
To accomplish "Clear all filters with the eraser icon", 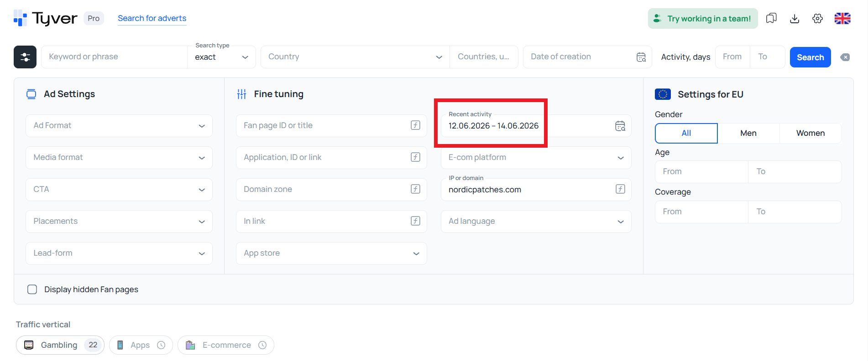I will 845,57.
